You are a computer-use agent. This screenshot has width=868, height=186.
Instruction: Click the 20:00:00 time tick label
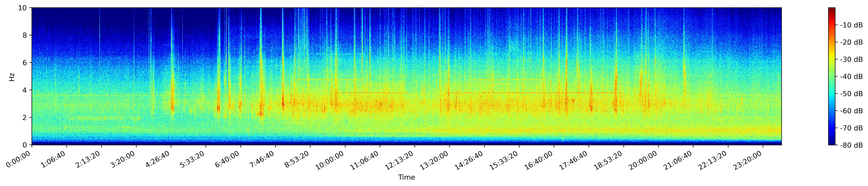pos(644,159)
